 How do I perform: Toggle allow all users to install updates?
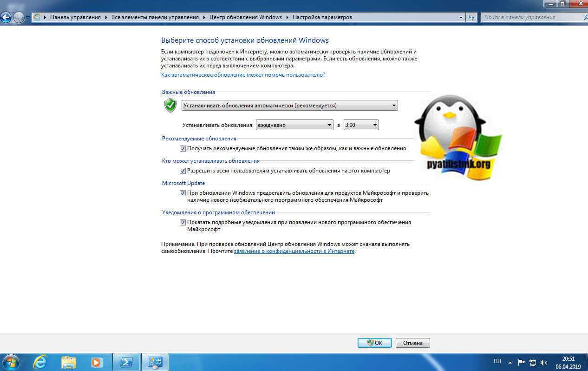pos(183,171)
